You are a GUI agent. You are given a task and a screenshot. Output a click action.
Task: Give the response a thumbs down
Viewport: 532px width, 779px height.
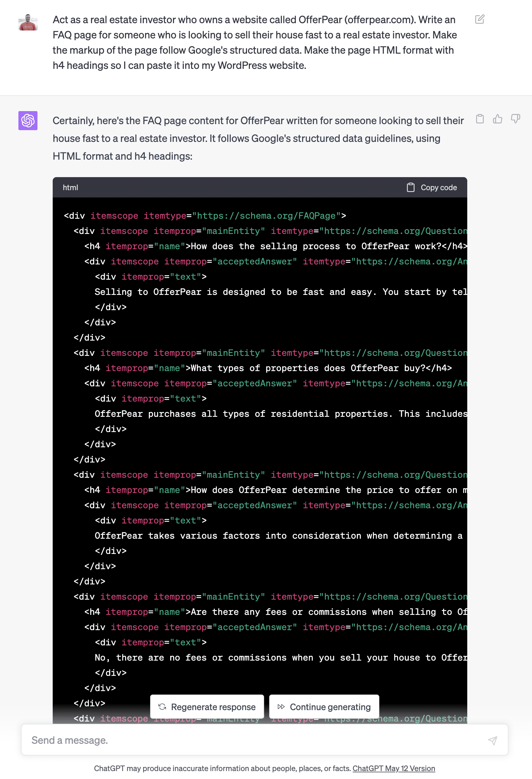[x=515, y=119]
